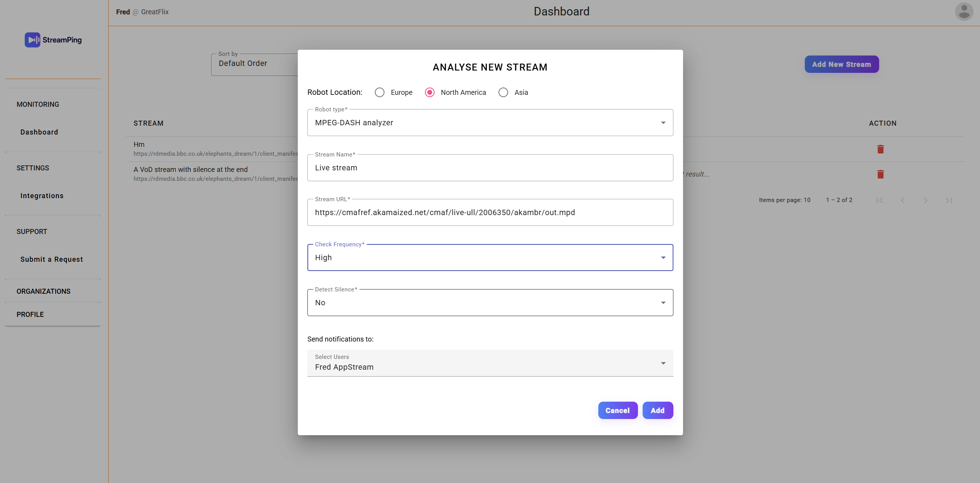The image size is (980, 483).
Task: Open the Submit a Request section
Action: pos(52,259)
